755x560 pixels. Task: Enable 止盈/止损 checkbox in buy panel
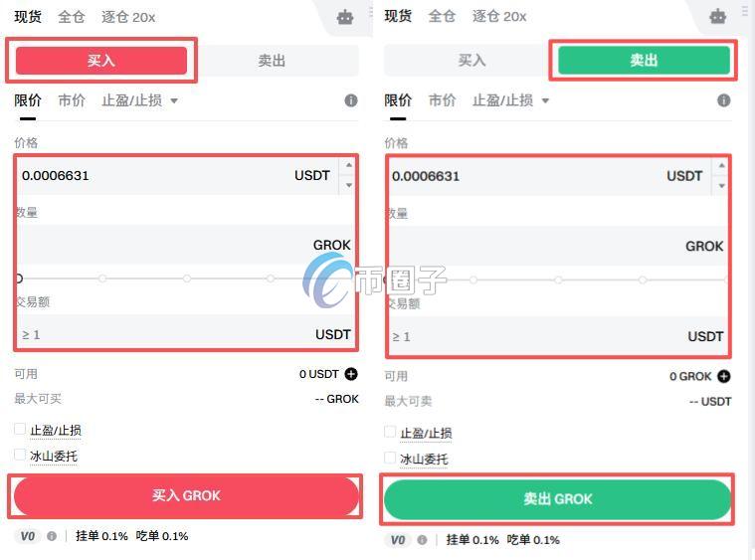coord(20,429)
